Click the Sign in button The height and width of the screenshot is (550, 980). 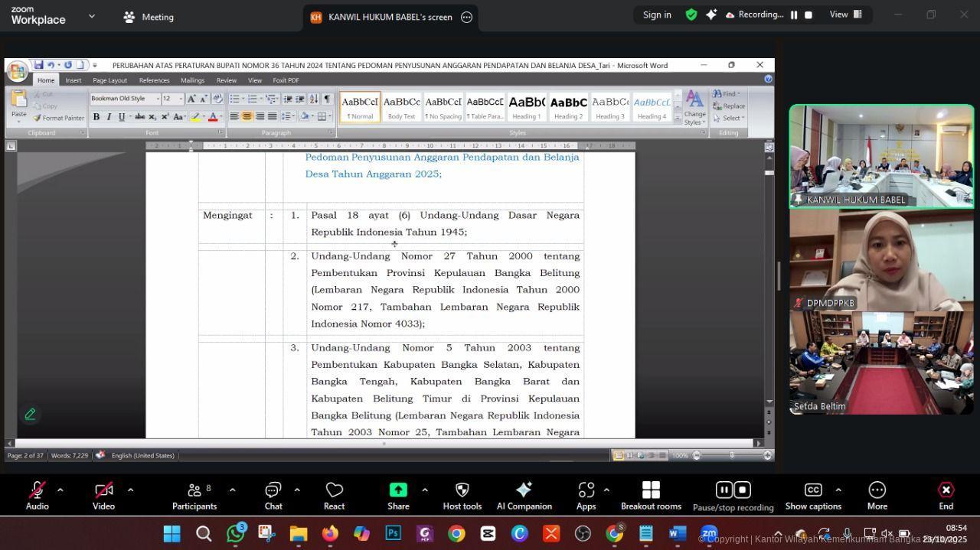657,15
